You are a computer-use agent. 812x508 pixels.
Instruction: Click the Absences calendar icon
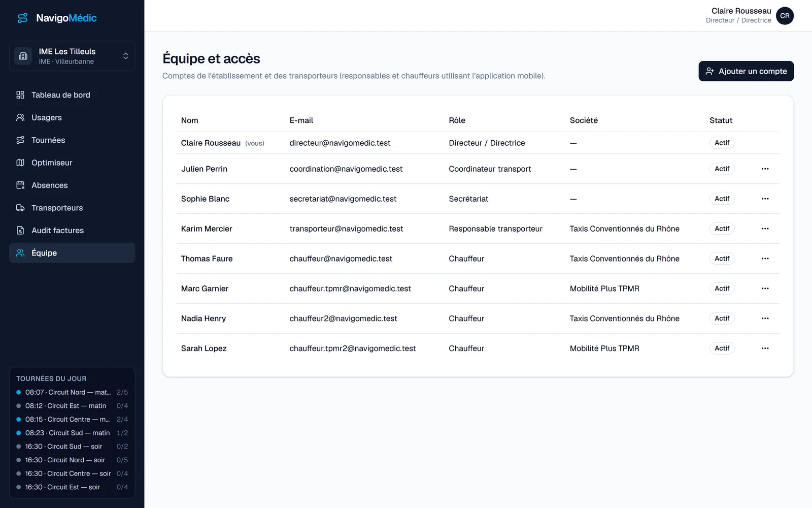(x=20, y=185)
